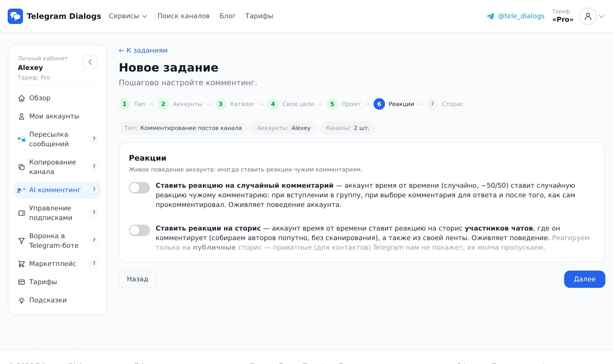Viewport: 613px width, 364px height.
Task: Go to step 1 Тип
Action: [132, 104]
